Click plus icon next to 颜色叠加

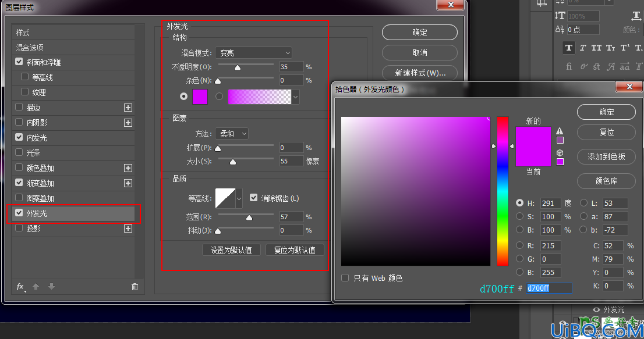tap(128, 168)
